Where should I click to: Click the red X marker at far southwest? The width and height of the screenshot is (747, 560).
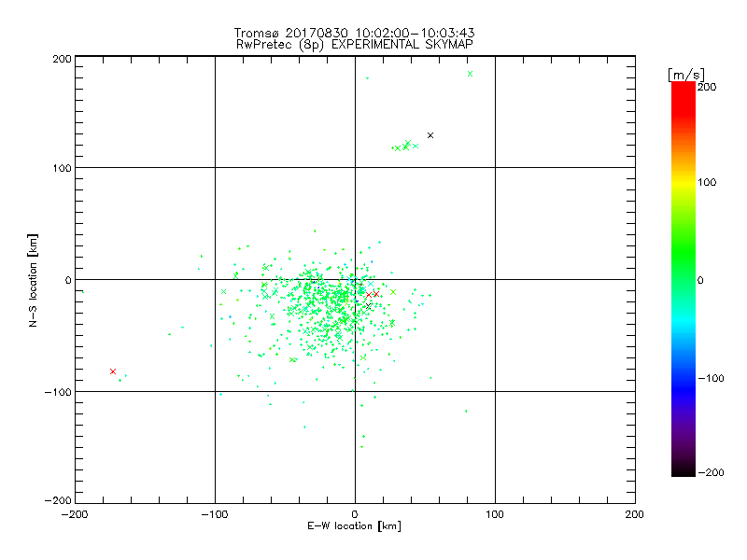(113, 371)
